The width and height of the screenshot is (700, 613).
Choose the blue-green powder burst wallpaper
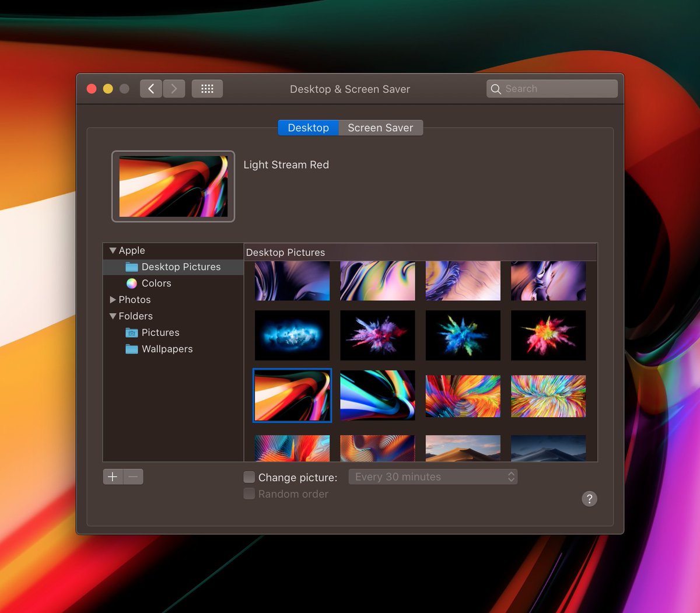(463, 335)
